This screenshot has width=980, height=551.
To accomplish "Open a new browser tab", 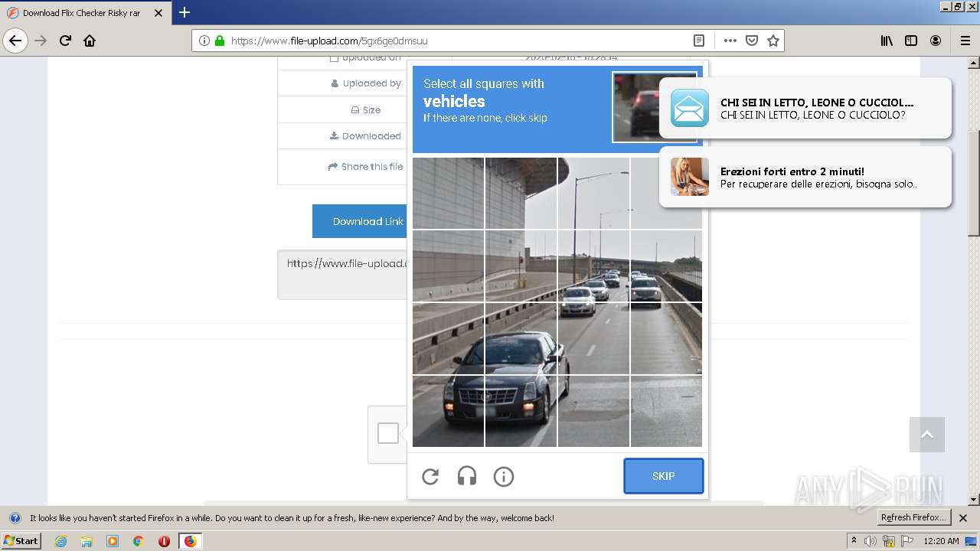I will pyautogui.click(x=185, y=12).
